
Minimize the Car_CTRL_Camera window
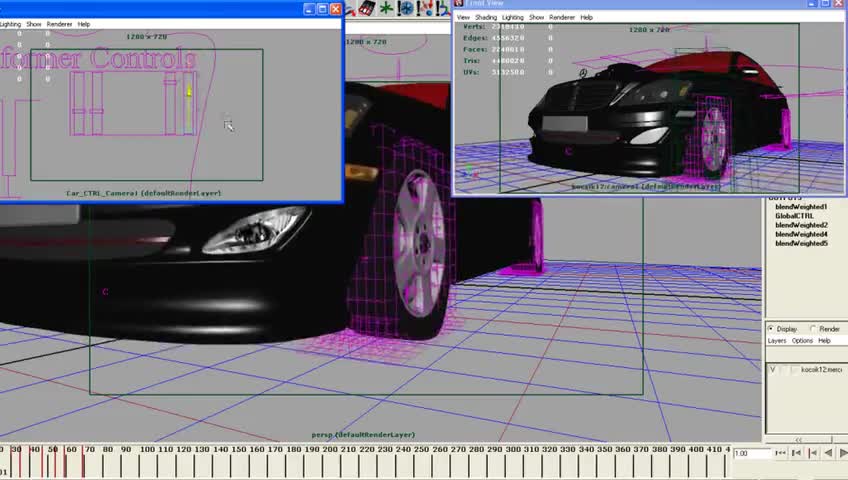point(309,9)
